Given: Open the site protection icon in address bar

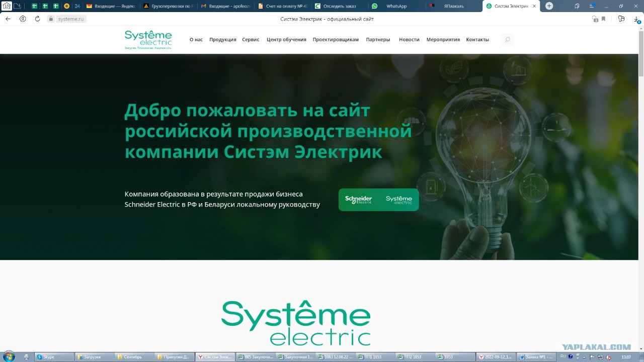Looking at the screenshot, I should coord(595,19).
